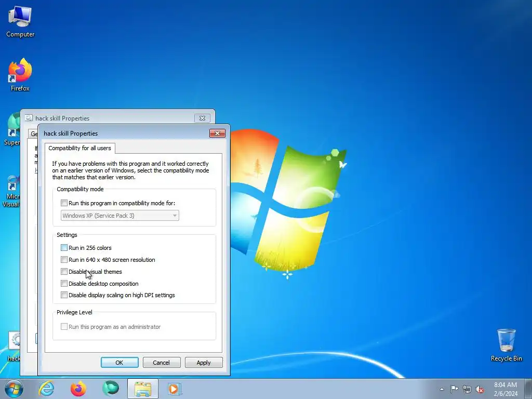Open the Start menu orb
The width and height of the screenshot is (532, 399).
(14, 389)
